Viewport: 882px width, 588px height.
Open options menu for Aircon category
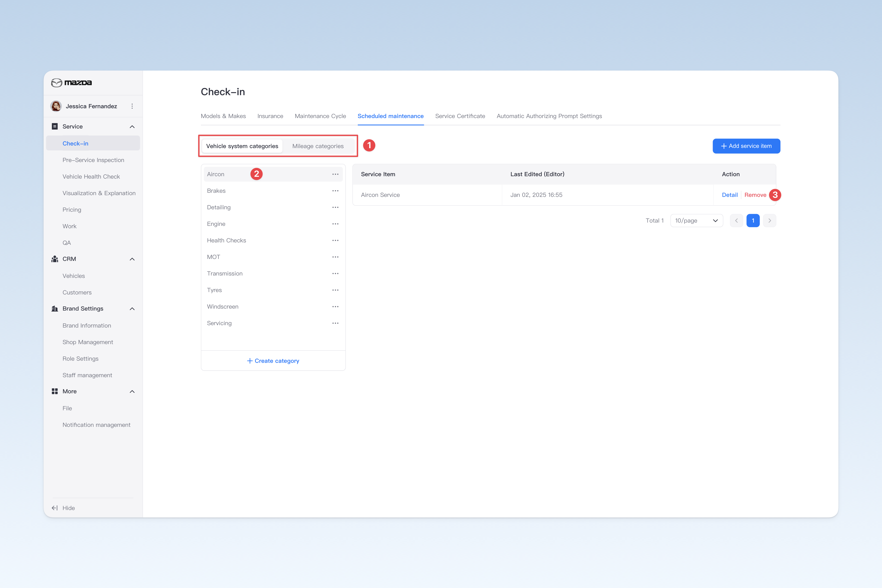pos(335,174)
